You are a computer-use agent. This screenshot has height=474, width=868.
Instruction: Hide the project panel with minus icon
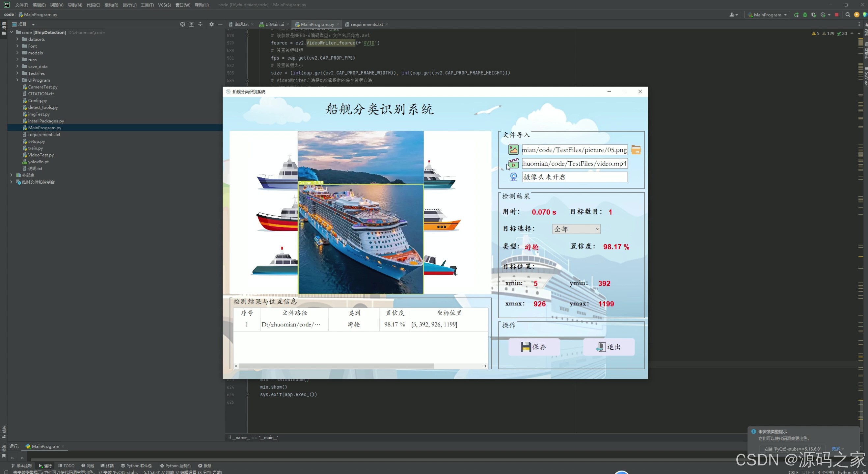(x=220, y=24)
